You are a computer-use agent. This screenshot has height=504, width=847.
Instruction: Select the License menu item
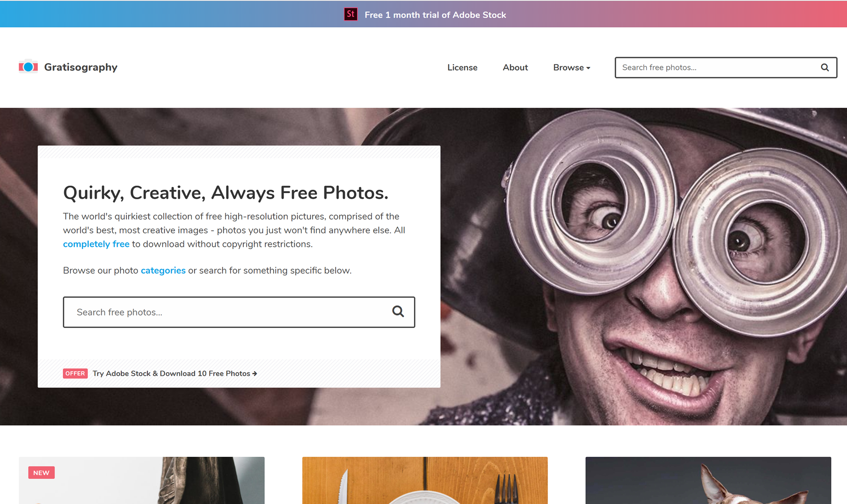pos(462,67)
